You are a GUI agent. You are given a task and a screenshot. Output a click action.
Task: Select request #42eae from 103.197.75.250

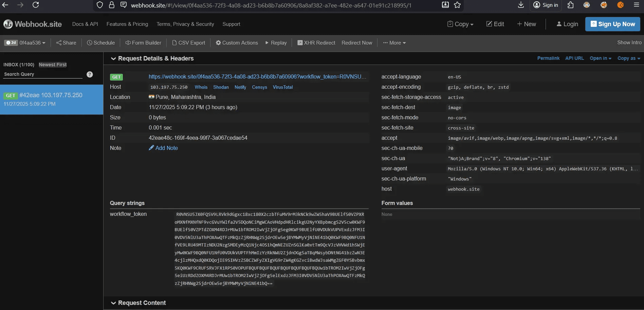tap(52, 99)
